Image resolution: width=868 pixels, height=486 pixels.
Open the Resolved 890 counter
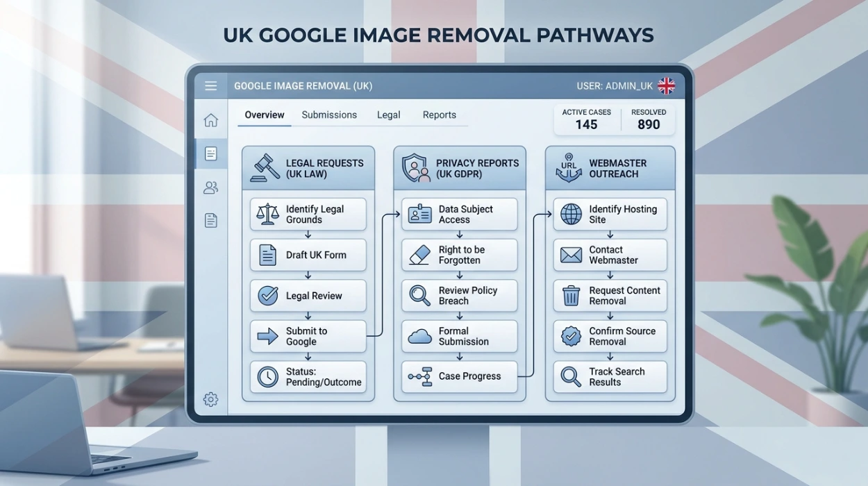pos(649,119)
